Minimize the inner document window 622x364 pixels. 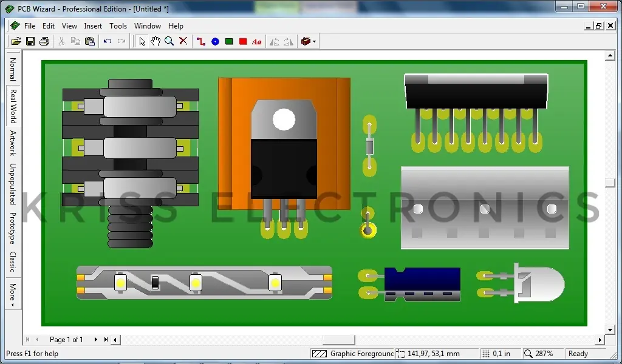[x=589, y=26]
